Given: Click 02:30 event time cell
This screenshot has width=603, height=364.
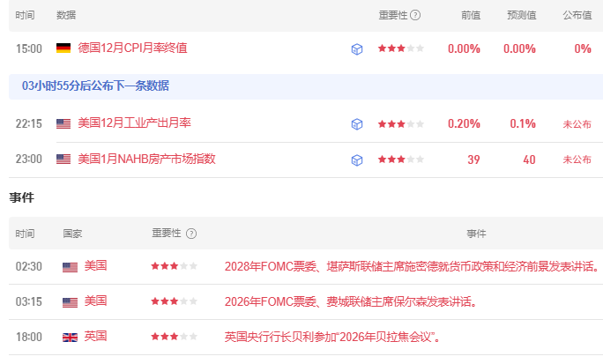Looking at the screenshot, I should click(29, 266).
